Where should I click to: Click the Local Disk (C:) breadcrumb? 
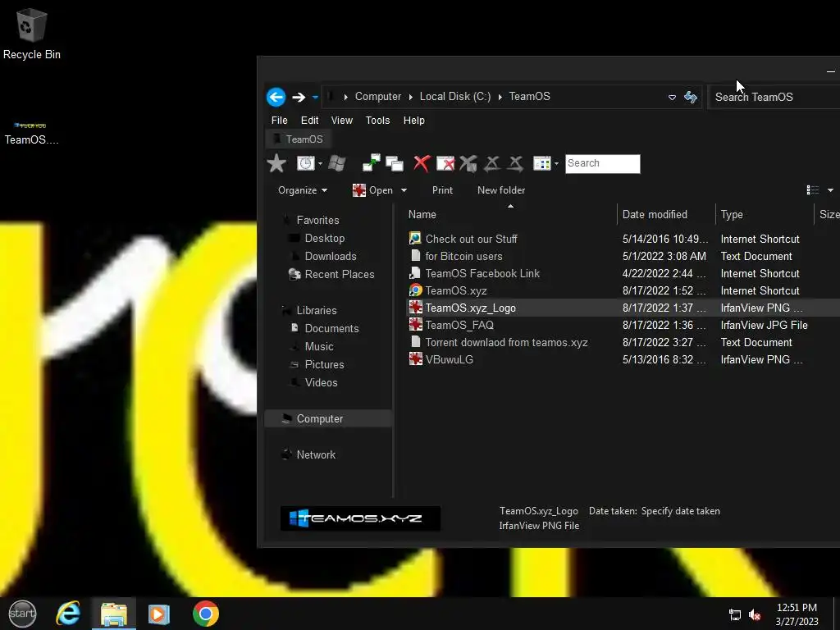click(x=454, y=97)
